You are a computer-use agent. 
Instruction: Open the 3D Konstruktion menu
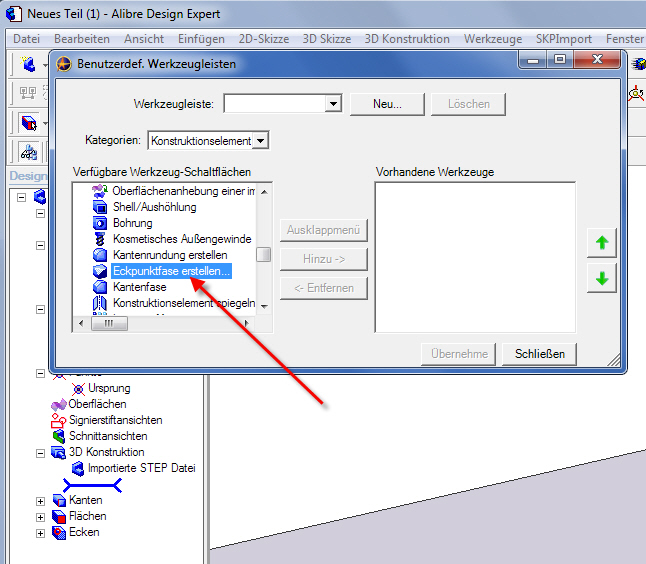(407, 39)
